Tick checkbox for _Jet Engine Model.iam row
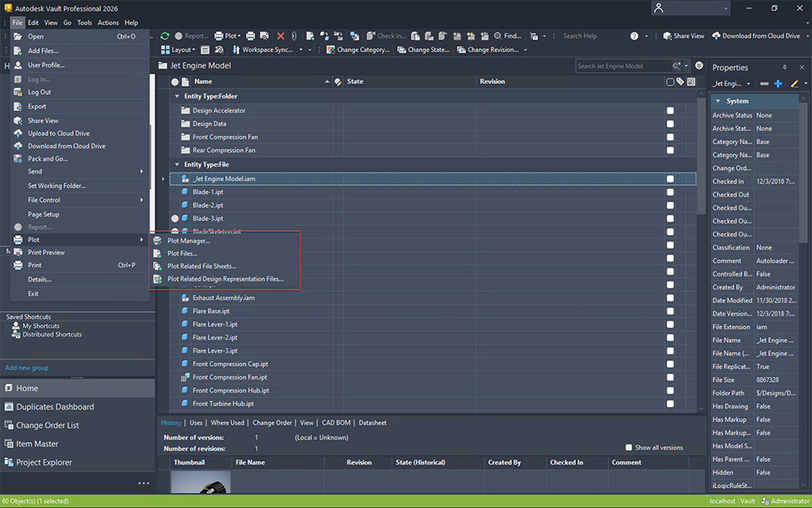Image resolution: width=812 pixels, height=508 pixels. 670,179
